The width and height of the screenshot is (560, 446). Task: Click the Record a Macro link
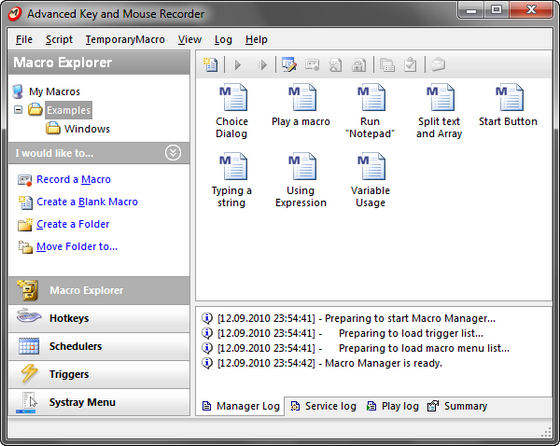coord(74,179)
